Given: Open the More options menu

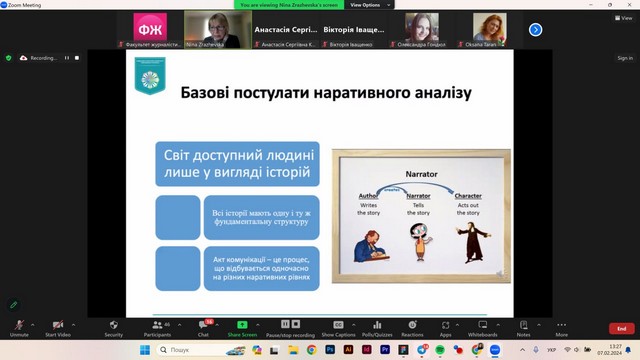Looking at the screenshot, I should click(x=562, y=329).
